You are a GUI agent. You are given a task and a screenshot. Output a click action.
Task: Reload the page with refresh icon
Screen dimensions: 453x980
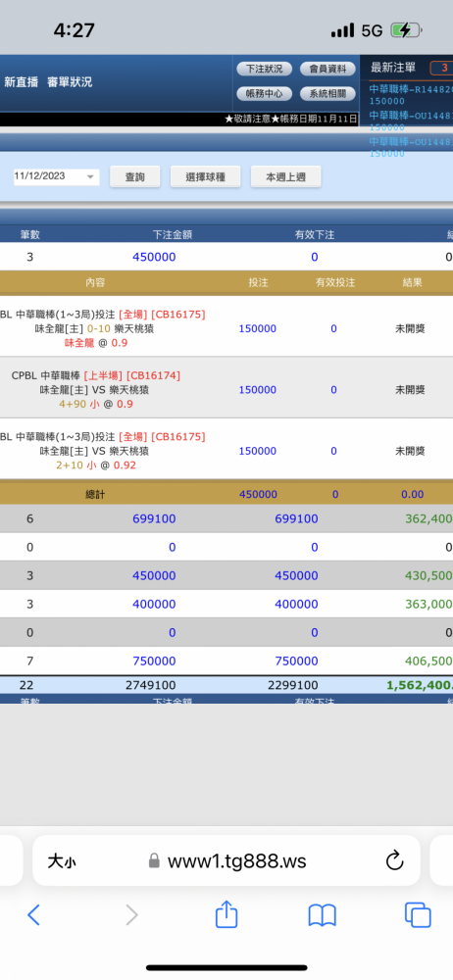[x=394, y=861]
